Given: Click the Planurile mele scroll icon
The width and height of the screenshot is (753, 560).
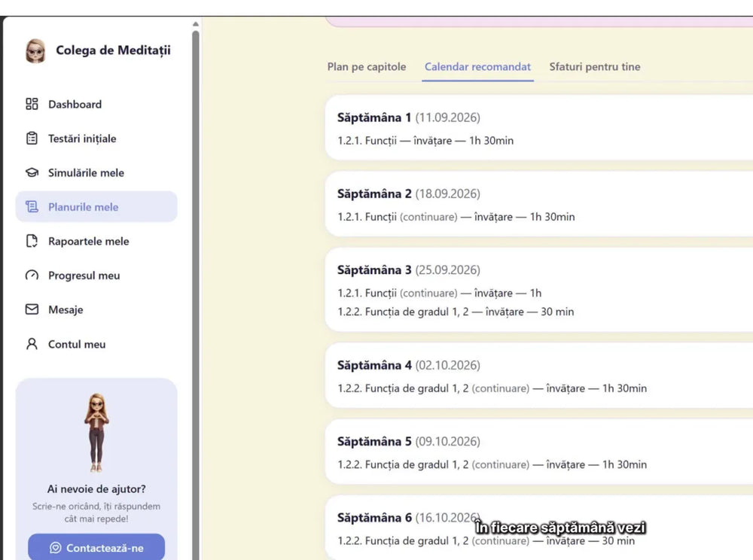Looking at the screenshot, I should click(x=32, y=207).
